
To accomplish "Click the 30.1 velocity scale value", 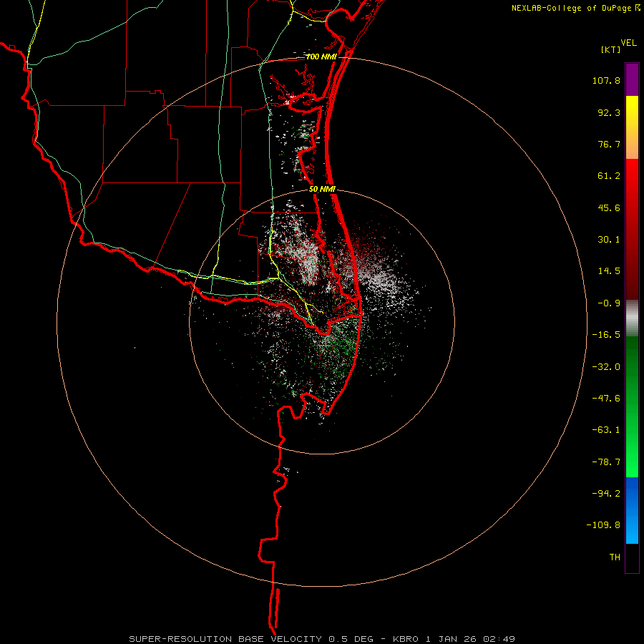I will click(609, 240).
